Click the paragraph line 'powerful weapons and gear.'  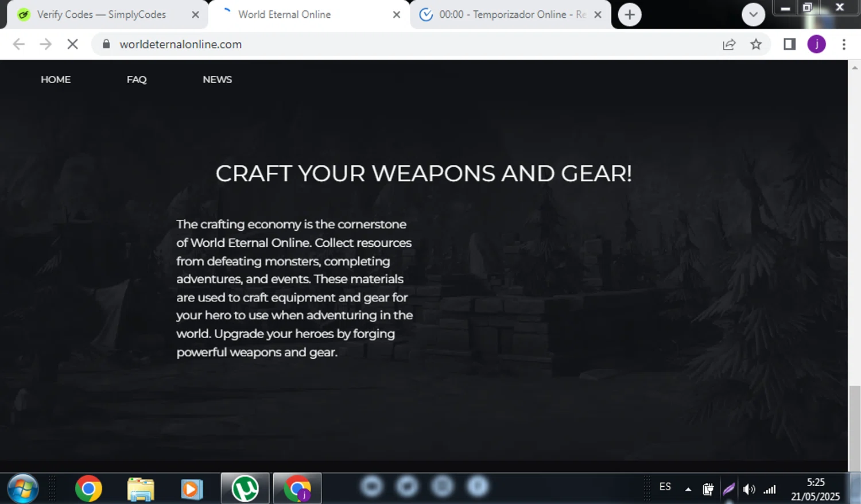[x=257, y=352]
